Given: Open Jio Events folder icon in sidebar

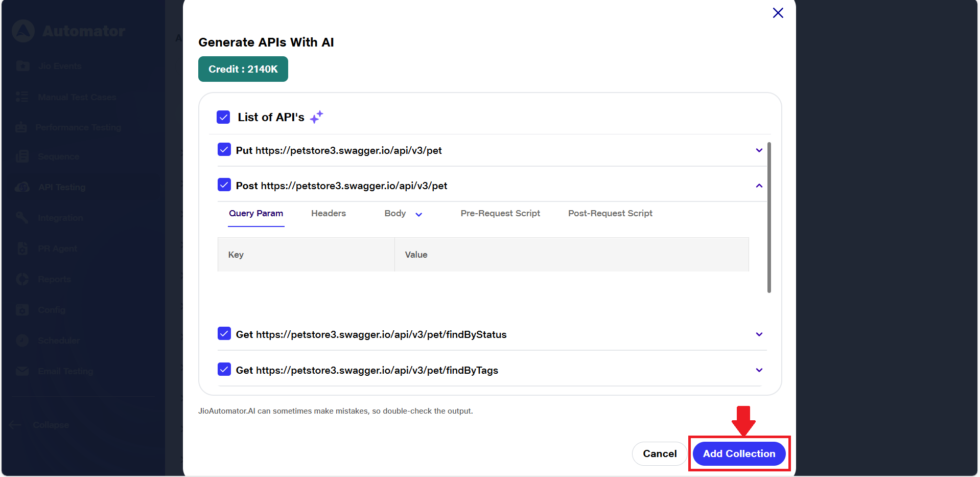Looking at the screenshot, I should point(22,66).
